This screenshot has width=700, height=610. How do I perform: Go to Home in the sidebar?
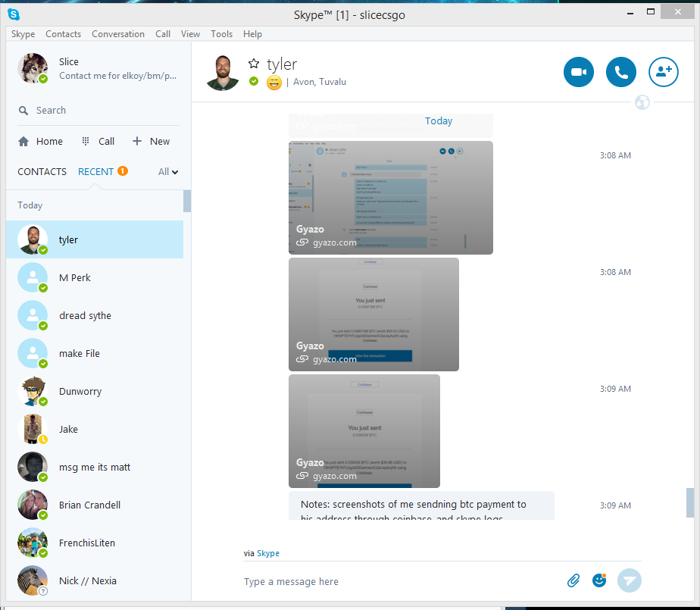(41, 142)
